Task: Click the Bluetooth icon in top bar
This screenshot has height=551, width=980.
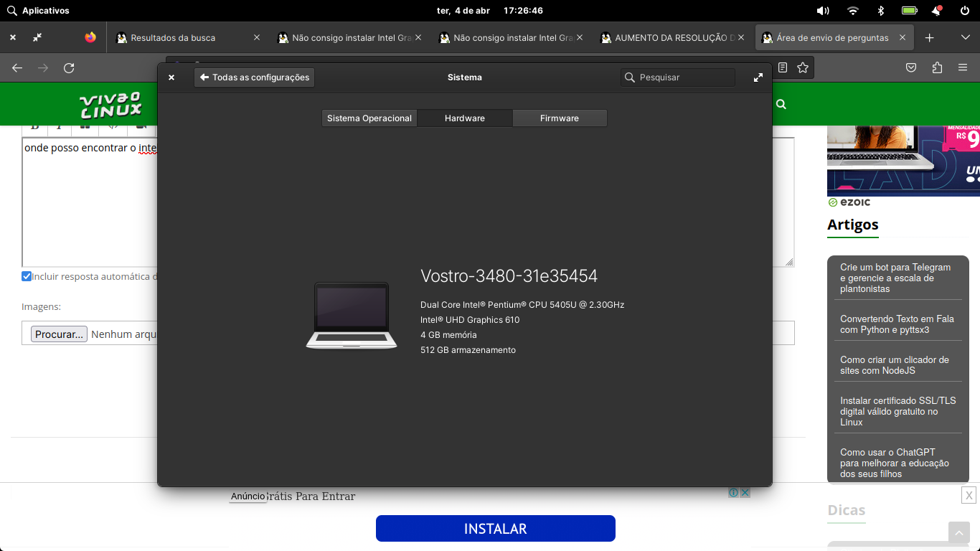Action: tap(881, 11)
